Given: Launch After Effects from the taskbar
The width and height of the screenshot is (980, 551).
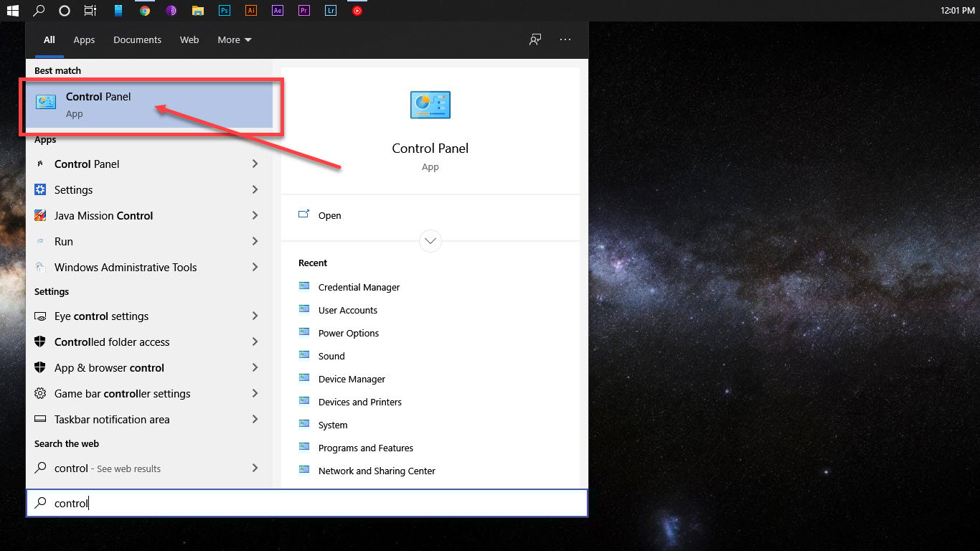Looking at the screenshot, I should [277, 10].
